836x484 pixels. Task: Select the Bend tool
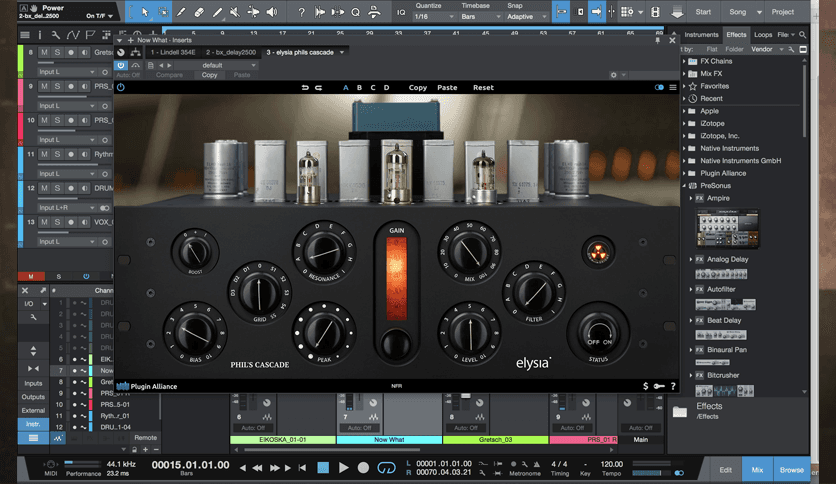click(x=254, y=12)
